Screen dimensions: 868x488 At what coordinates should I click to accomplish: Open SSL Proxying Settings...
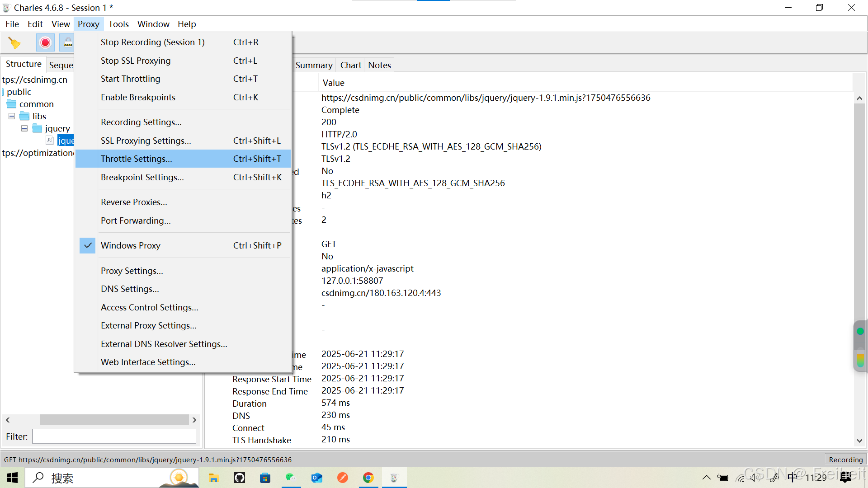183,141
